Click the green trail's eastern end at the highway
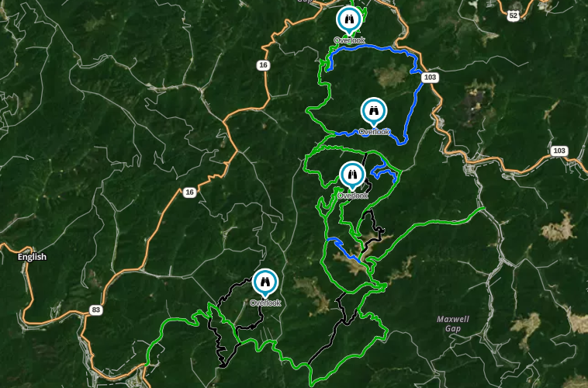Screen dimensions: 588x388 tap(483, 208)
